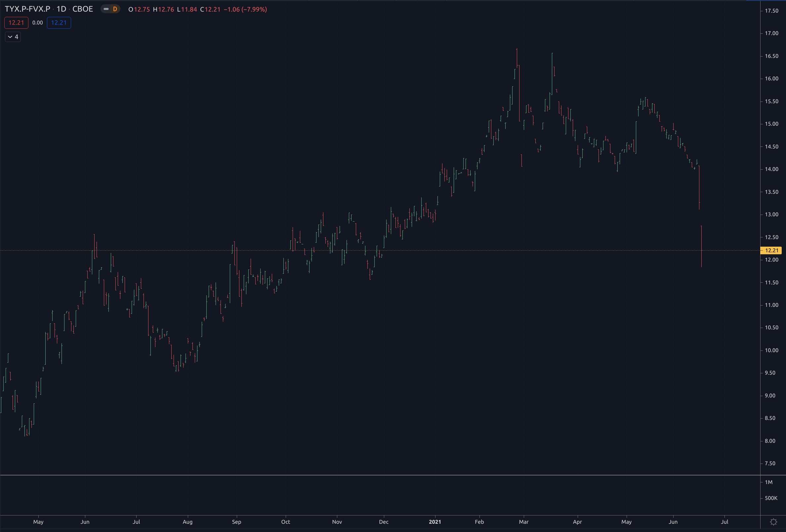Image resolution: width=786 pixels, height=532 pixels.
Task: Click the 1M volume axis label
Action: click(769, 482)
